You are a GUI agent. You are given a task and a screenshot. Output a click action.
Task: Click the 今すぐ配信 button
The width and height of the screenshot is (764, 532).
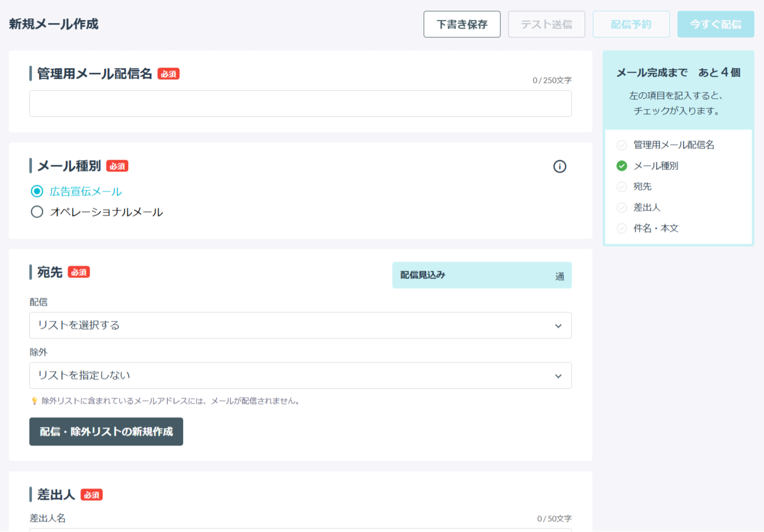coord(716,24)
